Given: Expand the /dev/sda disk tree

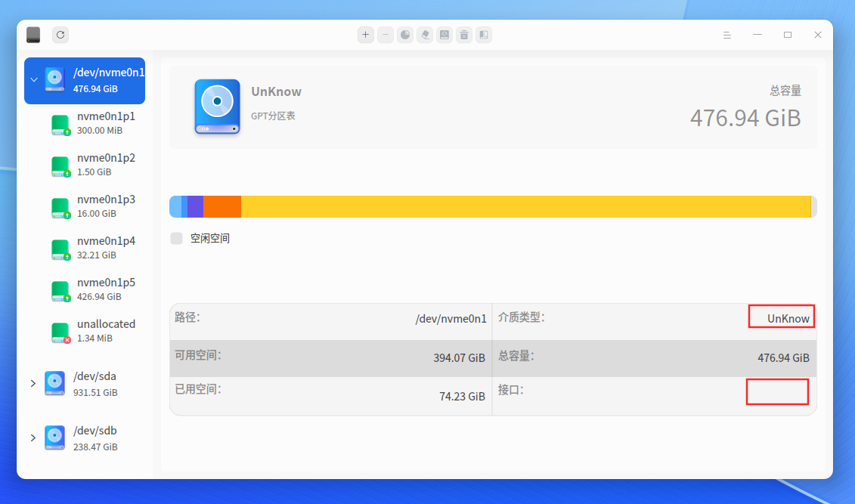Looking at the screenshot, I should pyautogui.click(x=33, y=384).
